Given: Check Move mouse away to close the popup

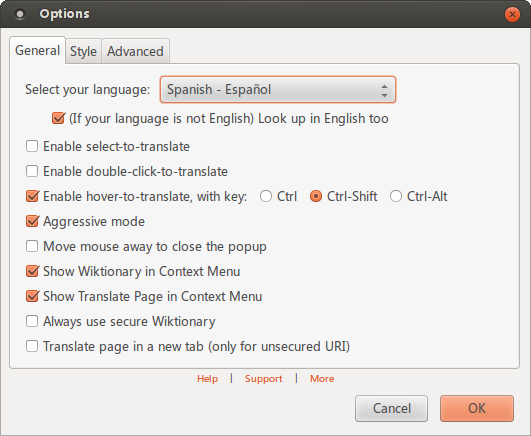Looking at the screenshot, I should point(32,246).
